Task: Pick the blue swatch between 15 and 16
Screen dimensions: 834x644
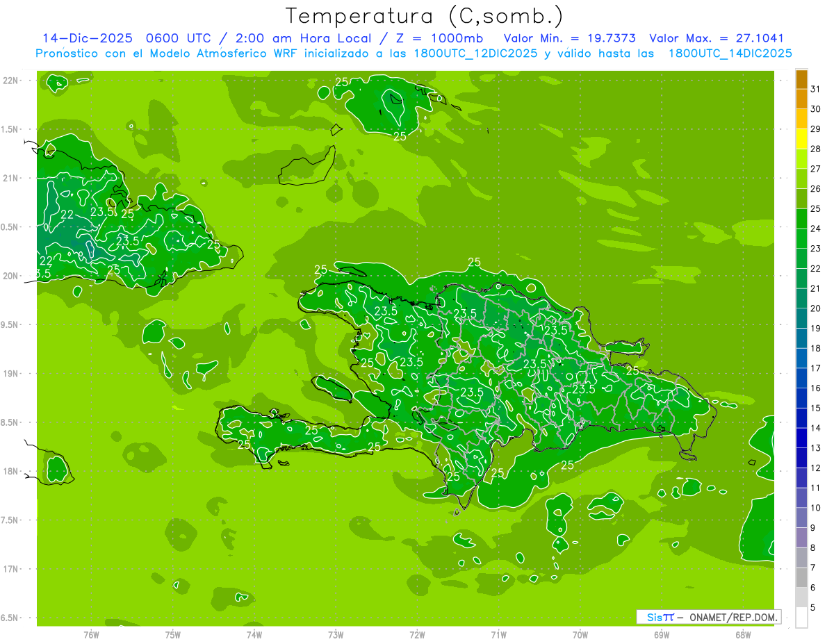Action: [x=801, y=398]
